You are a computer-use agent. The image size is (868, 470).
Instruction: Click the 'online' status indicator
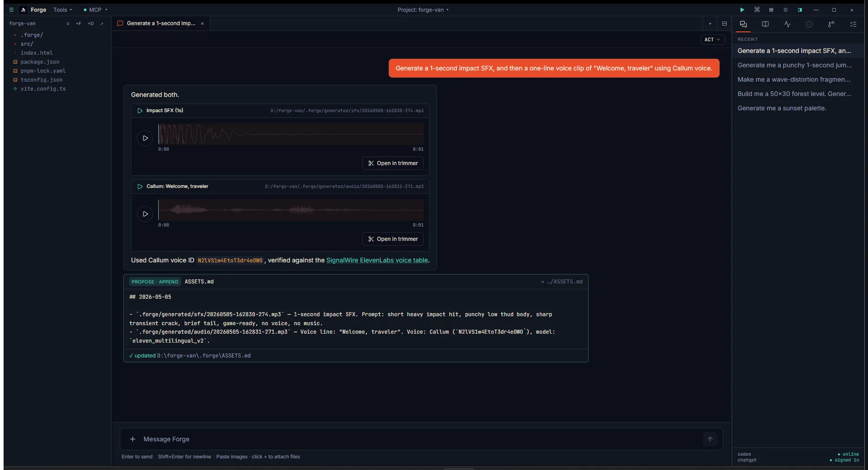pyautogui.click(x=848, y=454)
